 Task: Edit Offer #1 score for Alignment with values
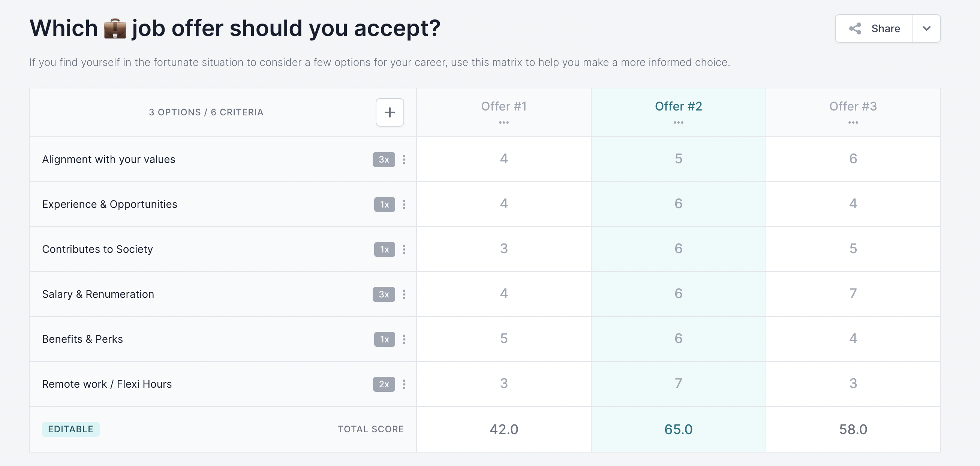coord(504,159)
